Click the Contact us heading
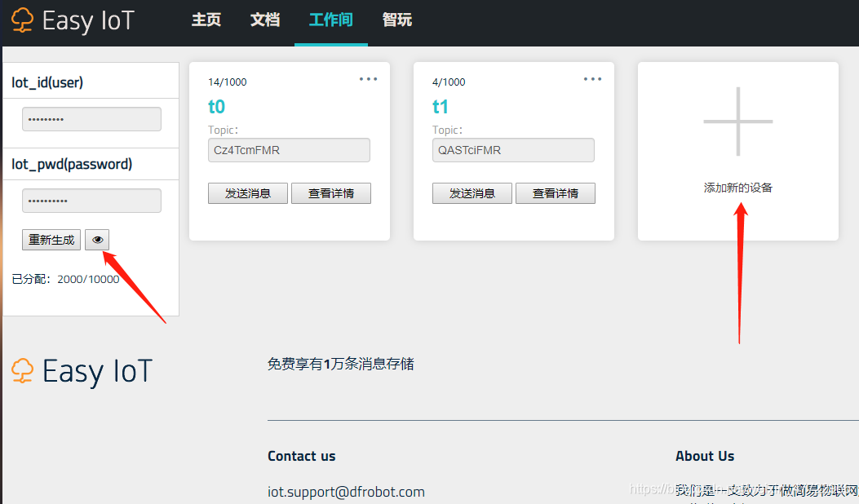Image resolution: width=859 pixels, height=504 pixels. tap(301, 456)
